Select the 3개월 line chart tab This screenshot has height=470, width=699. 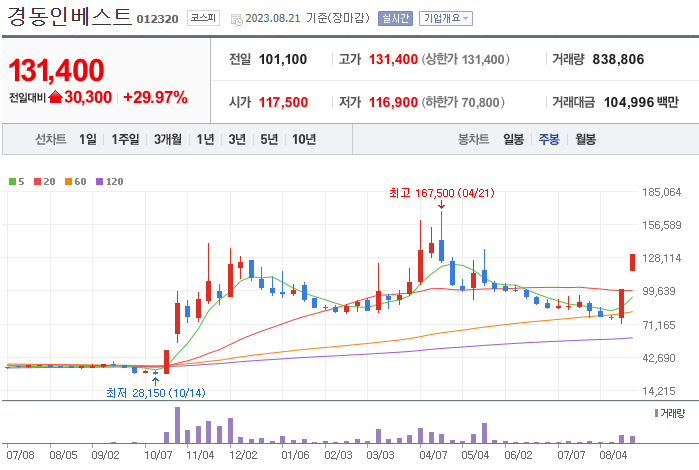click(168, 139)
